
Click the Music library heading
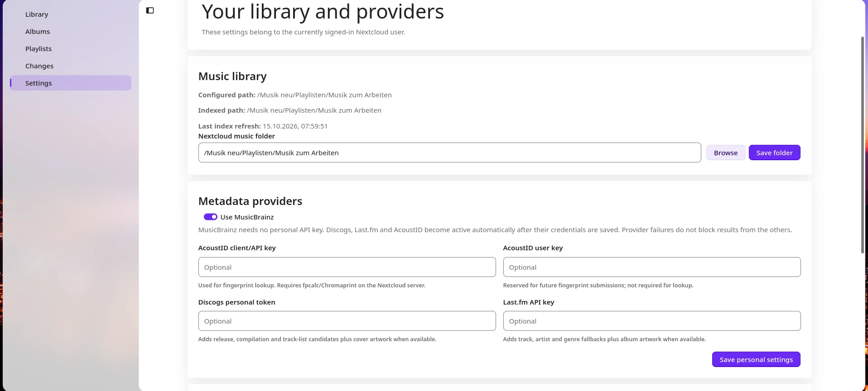click(x=232, y=76)
